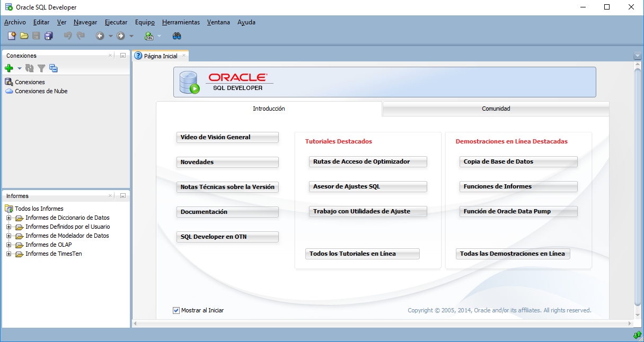The image size is (644, 342).
Task: Click Todos los Tutoriales en Línea
Action: (x=362, y=254)
